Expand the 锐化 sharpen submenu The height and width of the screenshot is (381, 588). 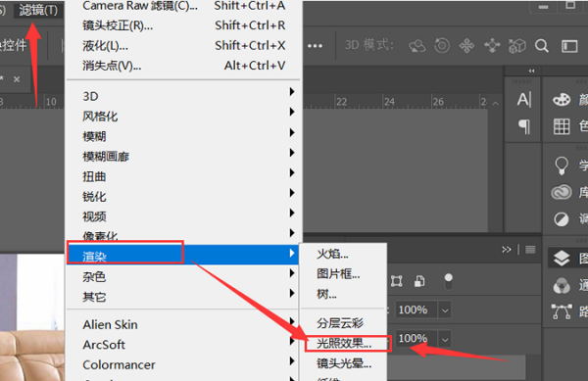184,196
